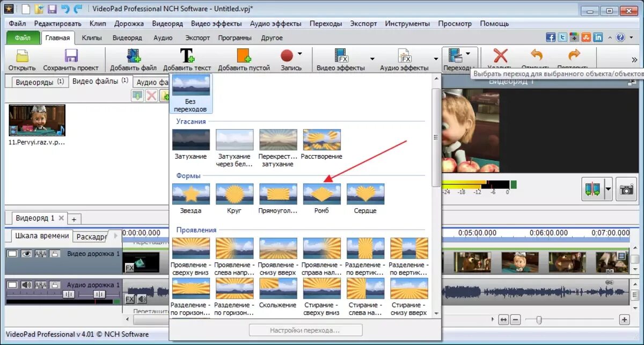Click the blue undo arrow in title bar
This screenshot has height=345, width=644.
click(65, 9)
